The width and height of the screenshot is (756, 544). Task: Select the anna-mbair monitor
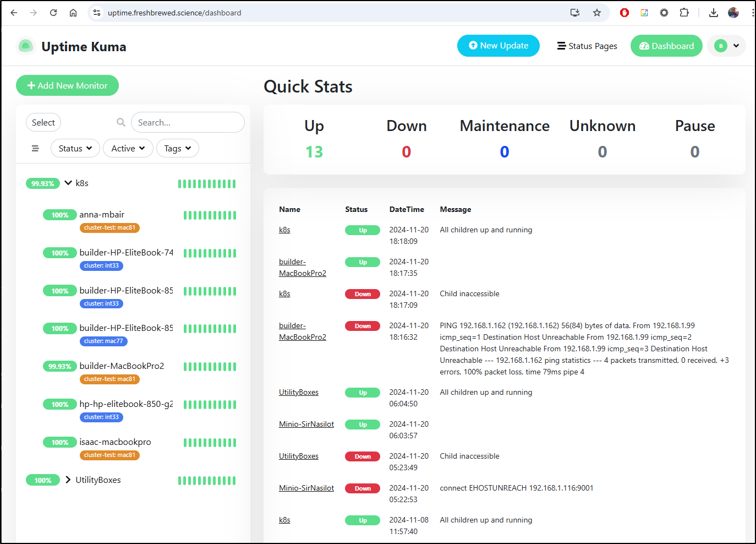coord(102,214)
